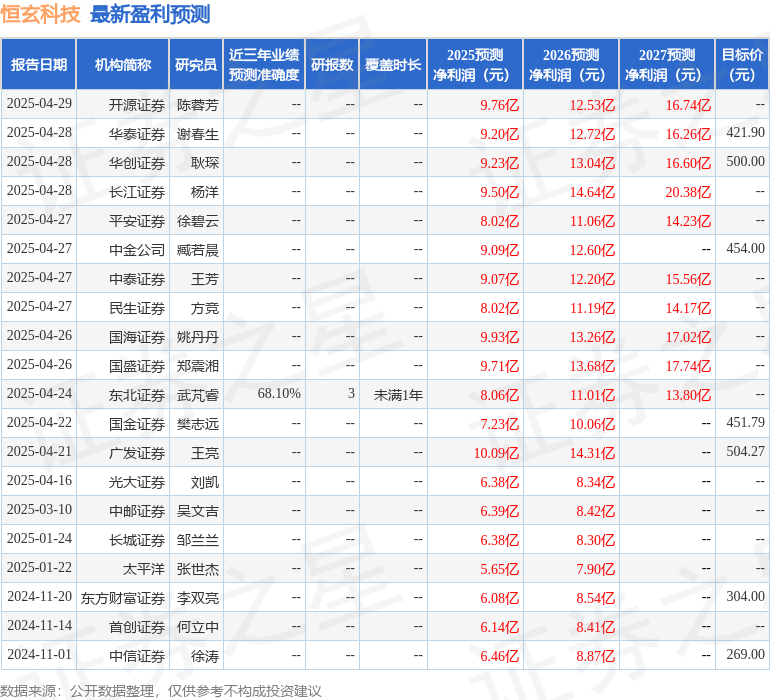Viewport: 770px width, 700px height.
Task: Click the 覆盖时长 column header
Action: click(393, 64)
